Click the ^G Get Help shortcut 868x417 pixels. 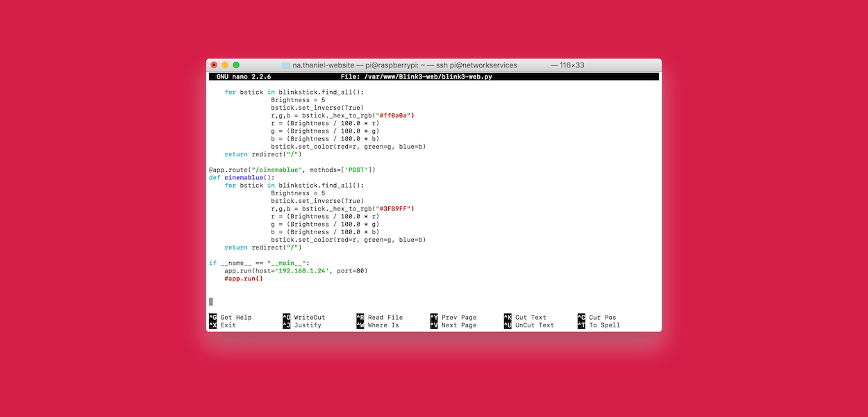tap(231, 318)
